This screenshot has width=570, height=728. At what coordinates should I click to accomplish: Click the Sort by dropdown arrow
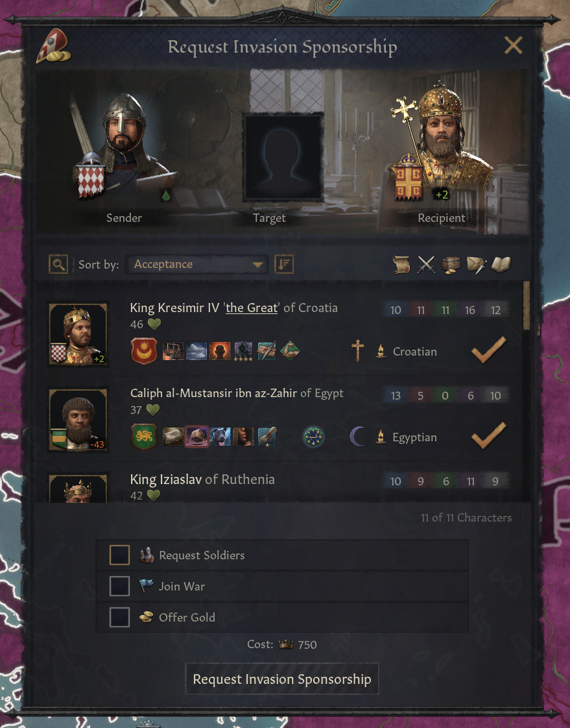tap(257, 265)
